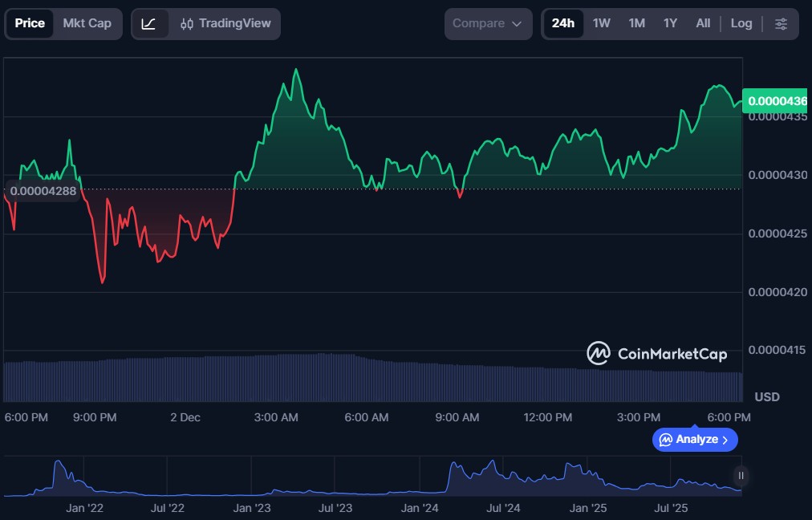
Task: Switch chart to Price view
Action: tap(30, 23)
